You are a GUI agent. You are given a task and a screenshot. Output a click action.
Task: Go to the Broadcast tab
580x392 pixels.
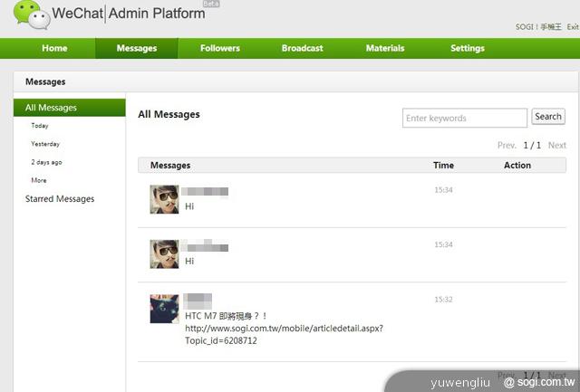point(302,48)
